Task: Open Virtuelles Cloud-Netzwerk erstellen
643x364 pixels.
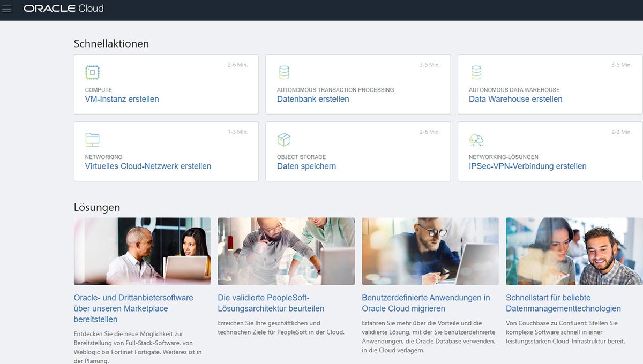Action: pos(148,166)
